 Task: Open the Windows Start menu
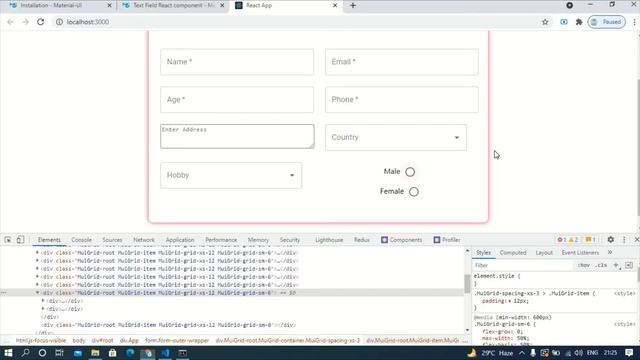(x=8, y=353)
